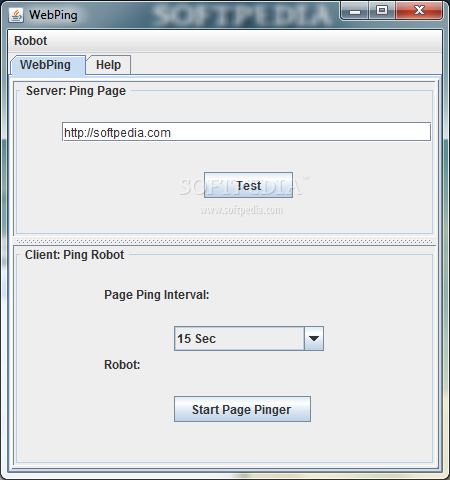Click the 'Robot:' label text

(122, 365)
